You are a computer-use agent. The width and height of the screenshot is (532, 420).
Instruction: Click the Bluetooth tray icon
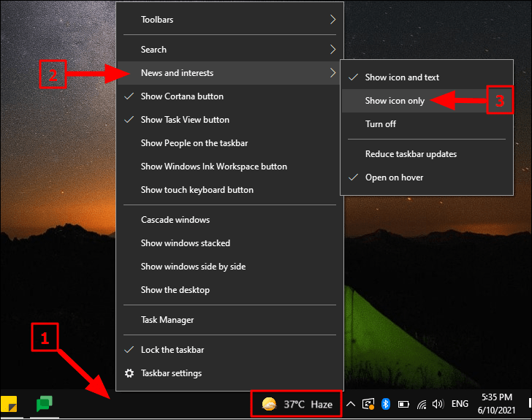point(385,404)
